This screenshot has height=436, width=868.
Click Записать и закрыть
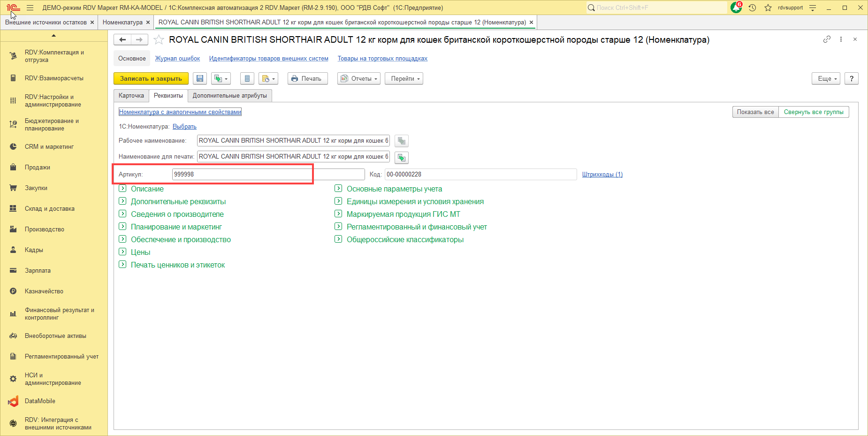pos(151,78)
